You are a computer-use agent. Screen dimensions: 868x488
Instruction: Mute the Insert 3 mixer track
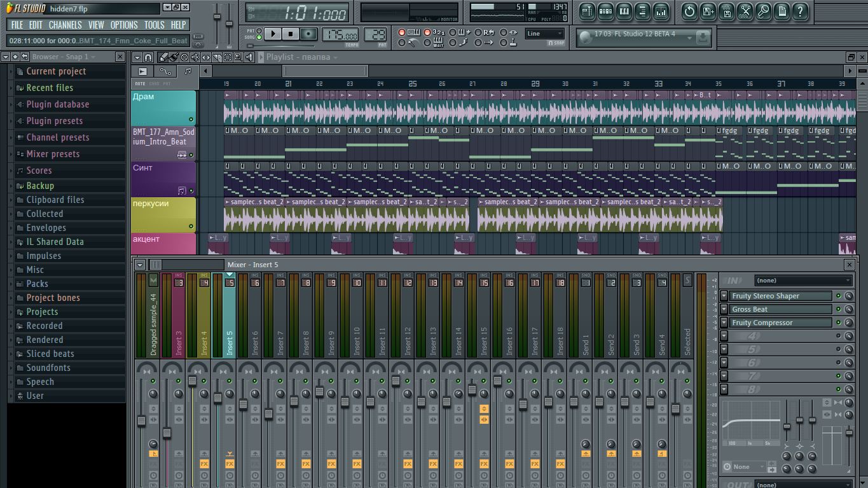click(x=178, y=380)
